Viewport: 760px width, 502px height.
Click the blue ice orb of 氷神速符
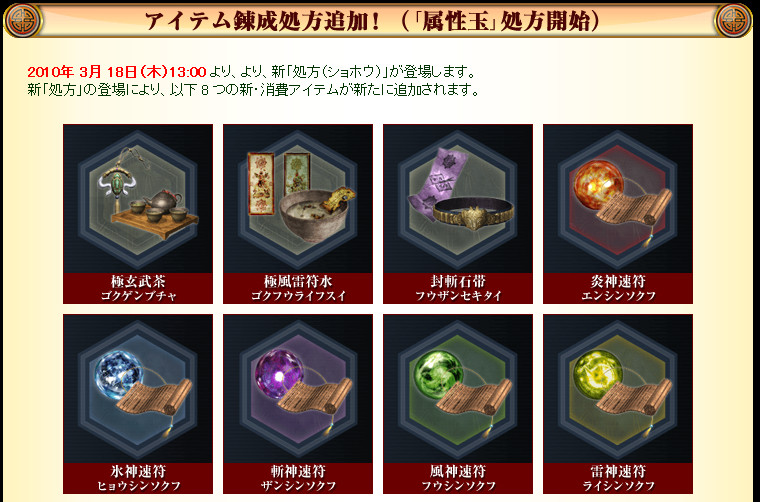click(x=119, y=375)
